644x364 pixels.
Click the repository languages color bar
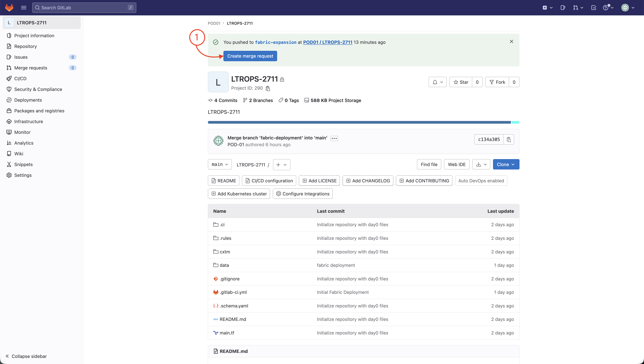click(x=359, y=122)
